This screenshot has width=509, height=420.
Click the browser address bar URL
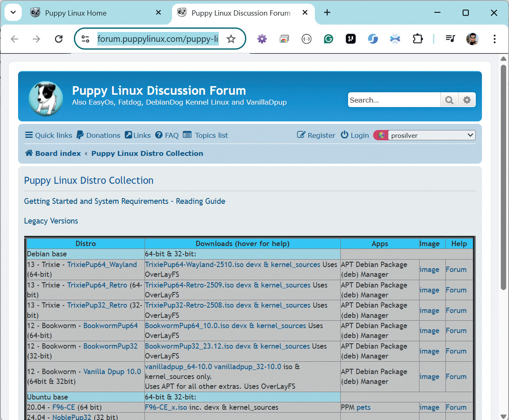(x=158, y=39)
